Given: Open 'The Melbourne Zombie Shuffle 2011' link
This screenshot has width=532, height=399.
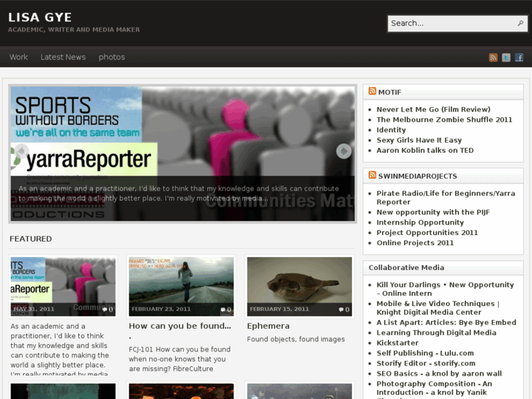Looking at the screenshot, I should (x=444, y=119).
